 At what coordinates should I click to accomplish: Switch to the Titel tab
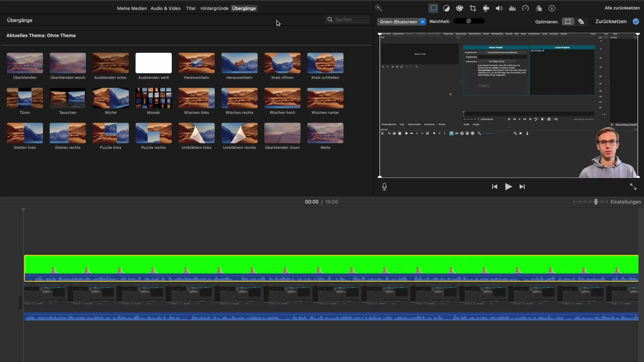pos(191,8)
